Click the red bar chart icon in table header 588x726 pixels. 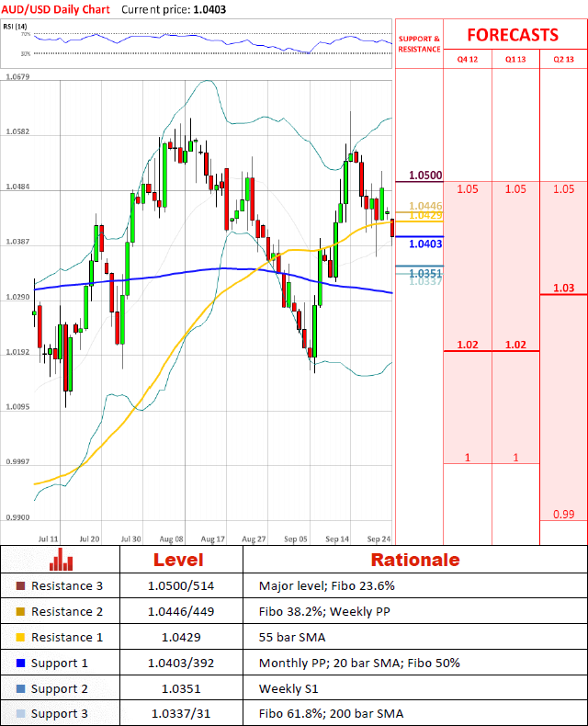click(x=61, y=560)
